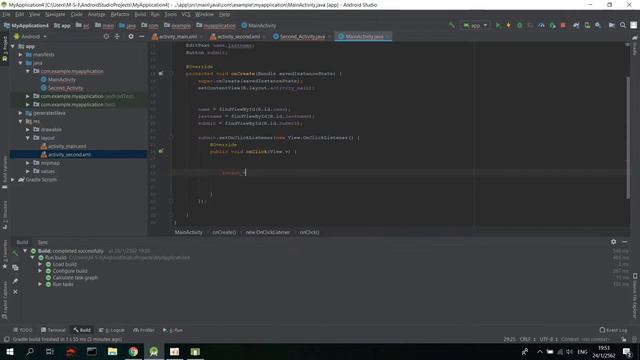Open the Profiler tool window
Viewport: 640px width, 360px height.
[x=144, y=330]
